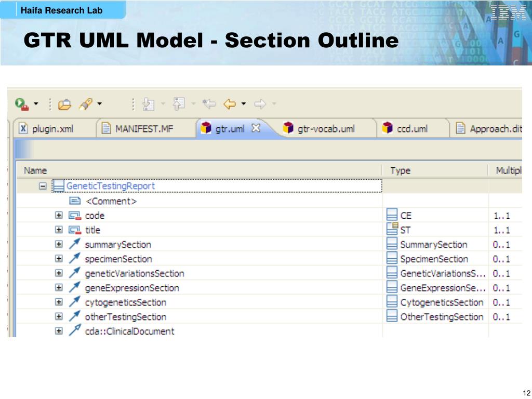Expand the code property node
This screenshot has height=399, width=532.
tap(59, 216)
